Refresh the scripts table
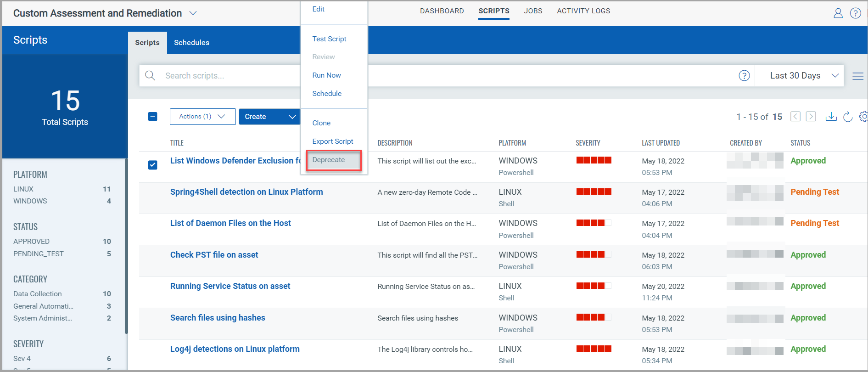The height and width of the screenshot is (372, 868). point(848,117)
